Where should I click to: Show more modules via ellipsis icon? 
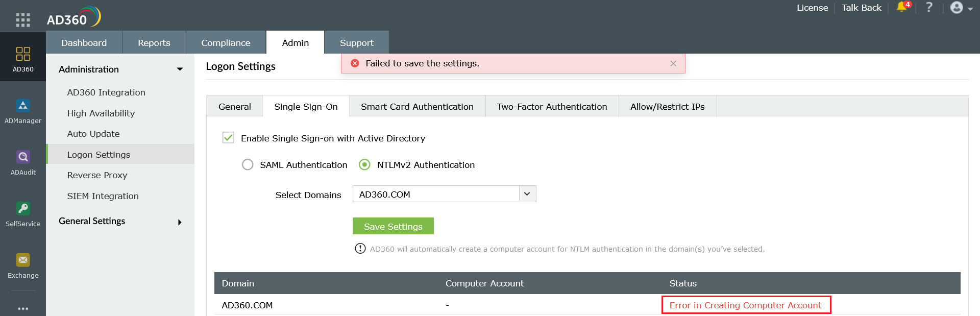pos(23,308)
